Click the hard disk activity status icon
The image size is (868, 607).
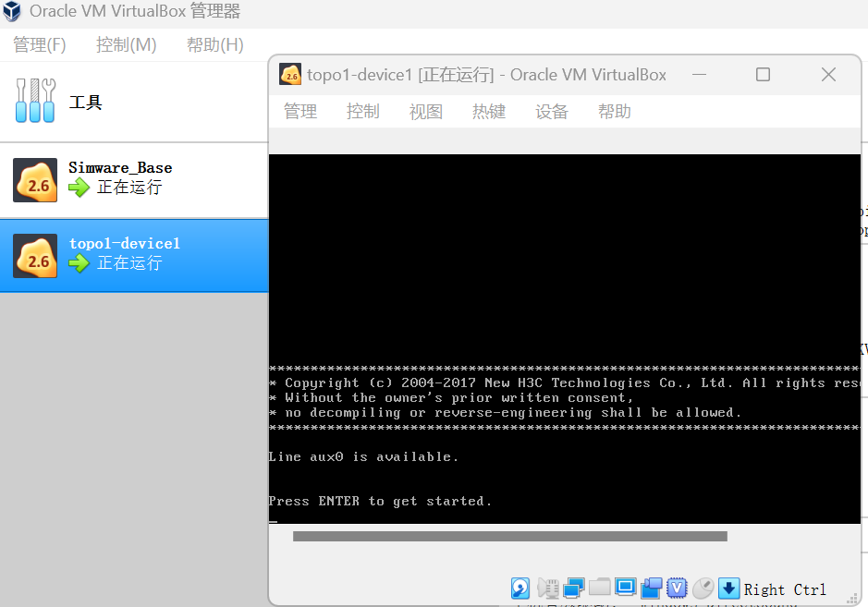520,589
